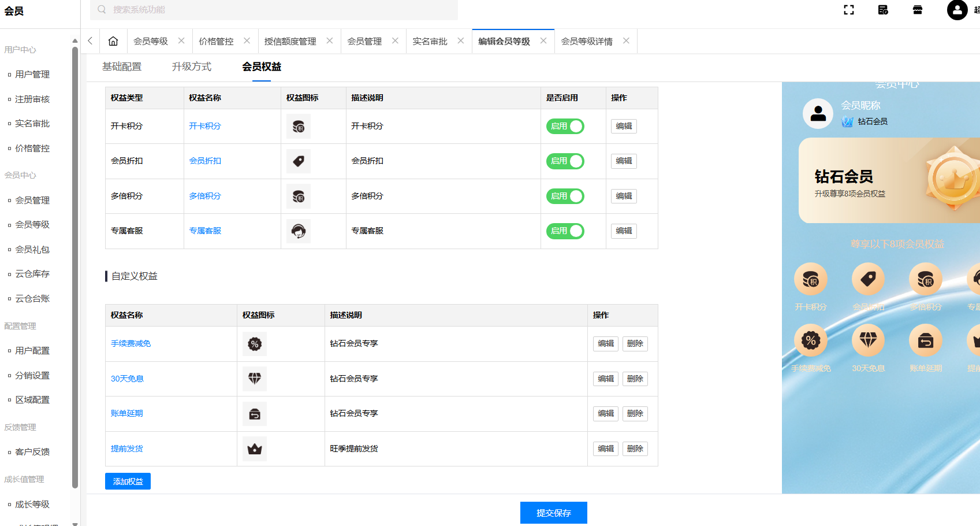Click sidebar scroll down arrow
This screenshot has width=980, height=526.
(75, 524)
